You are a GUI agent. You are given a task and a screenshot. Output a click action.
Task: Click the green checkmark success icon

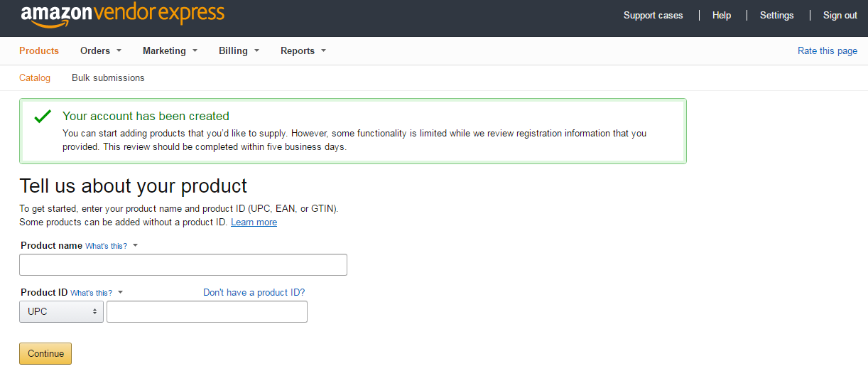pos(43,116)
